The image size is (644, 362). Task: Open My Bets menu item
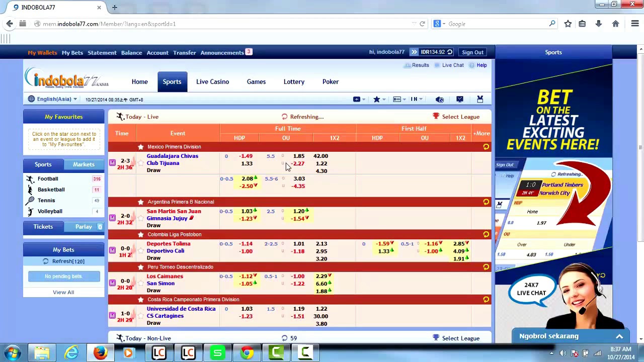72,53
